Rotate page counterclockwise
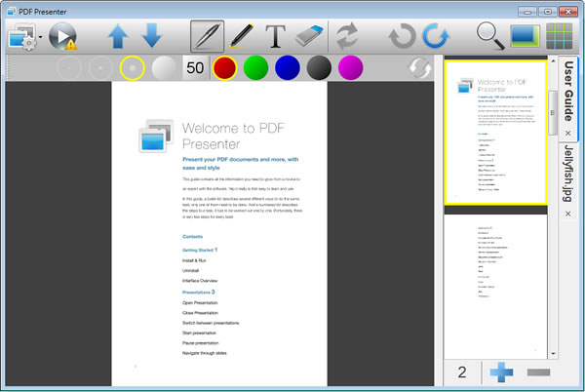Viewport: 585px width, 392px height. pos(402,36)
